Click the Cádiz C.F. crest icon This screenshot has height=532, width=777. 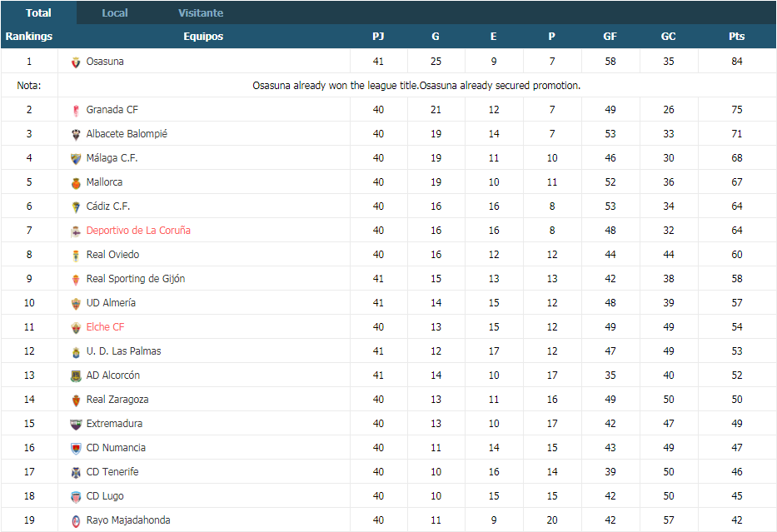(x=76, y=207)
